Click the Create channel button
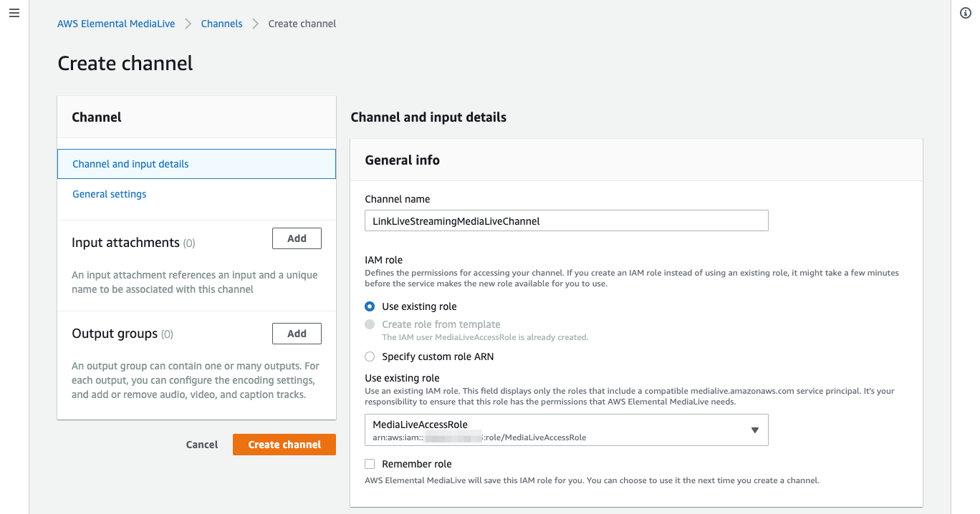 (x=284, y=444)
